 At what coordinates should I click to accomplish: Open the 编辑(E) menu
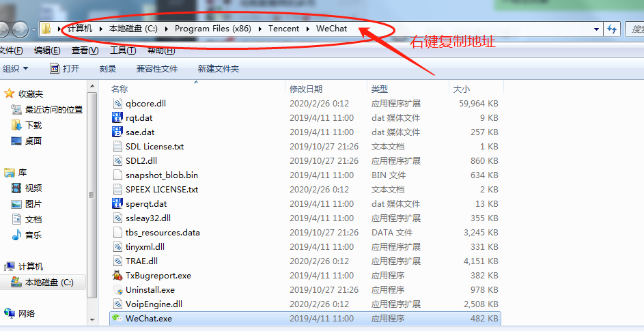[47, 51]
